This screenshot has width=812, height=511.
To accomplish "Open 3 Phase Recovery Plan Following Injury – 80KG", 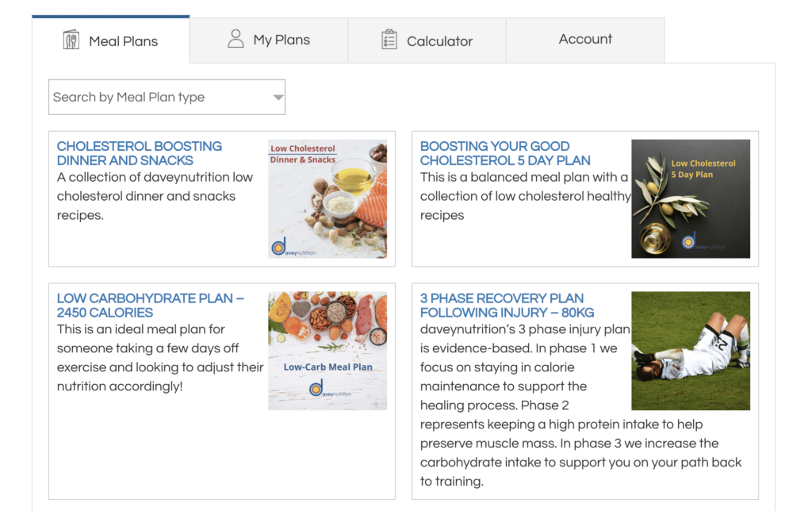I will pyautogui.click(x=507, y=305).
